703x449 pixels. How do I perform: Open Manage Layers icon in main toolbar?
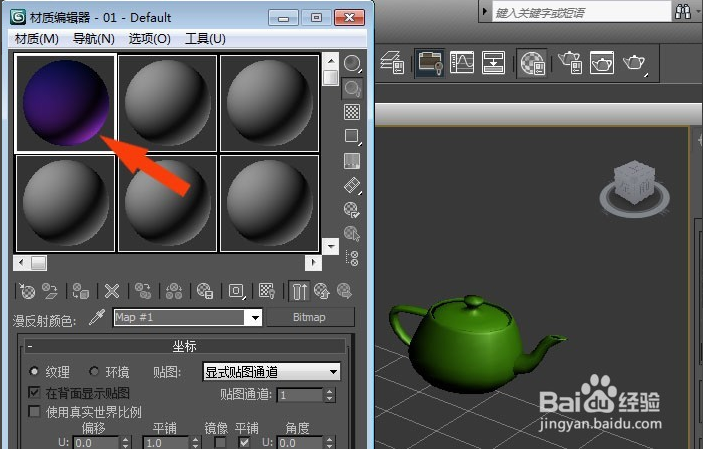click(392, 62)
